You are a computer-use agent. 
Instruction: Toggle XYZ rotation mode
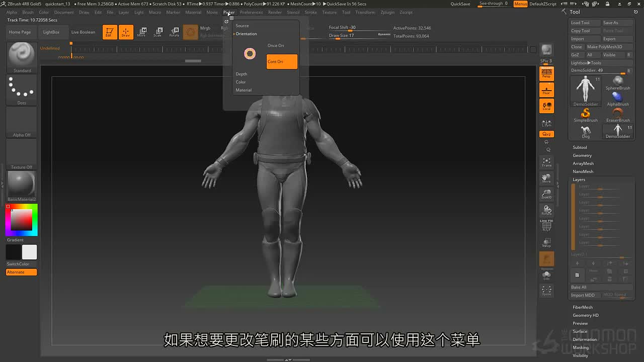(x=546, y=134)
